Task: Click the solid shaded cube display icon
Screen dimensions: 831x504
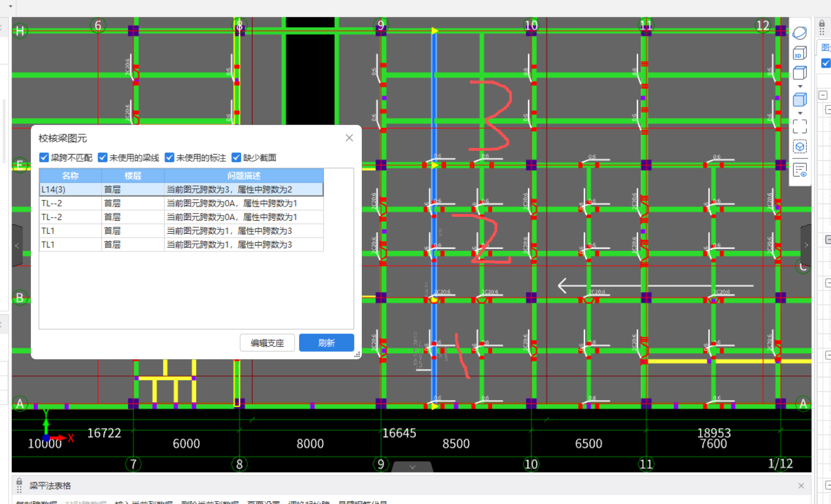Action: tap(800, 100)
